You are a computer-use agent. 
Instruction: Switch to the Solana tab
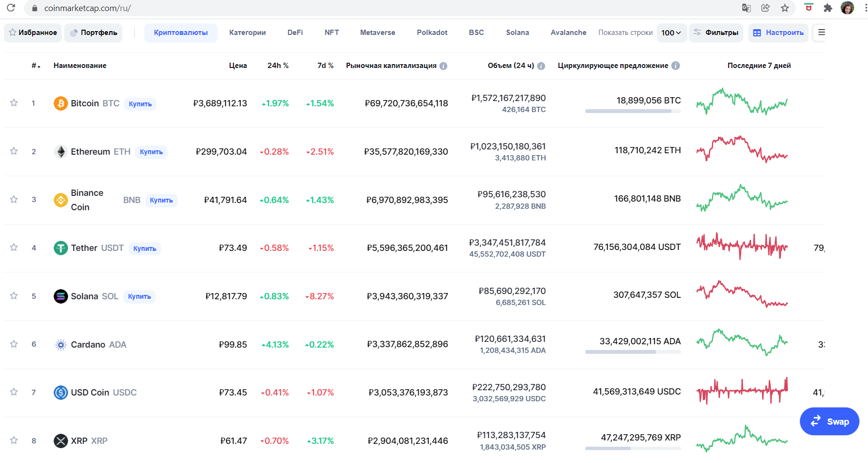pos(518,33)
